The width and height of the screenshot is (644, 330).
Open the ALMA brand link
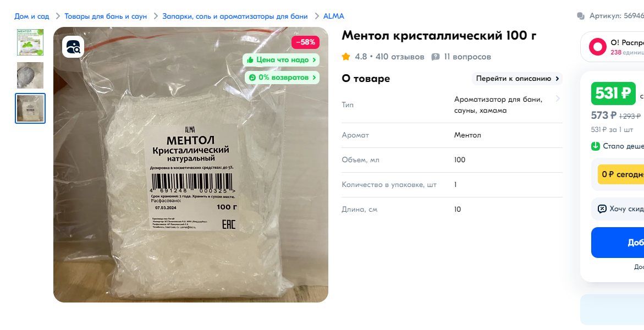[x=333, y=16]
